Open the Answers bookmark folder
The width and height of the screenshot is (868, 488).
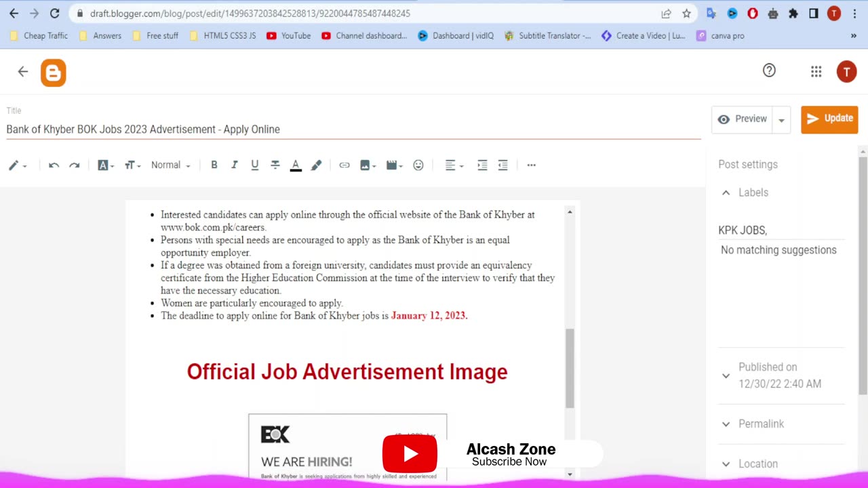pos(100,36)
